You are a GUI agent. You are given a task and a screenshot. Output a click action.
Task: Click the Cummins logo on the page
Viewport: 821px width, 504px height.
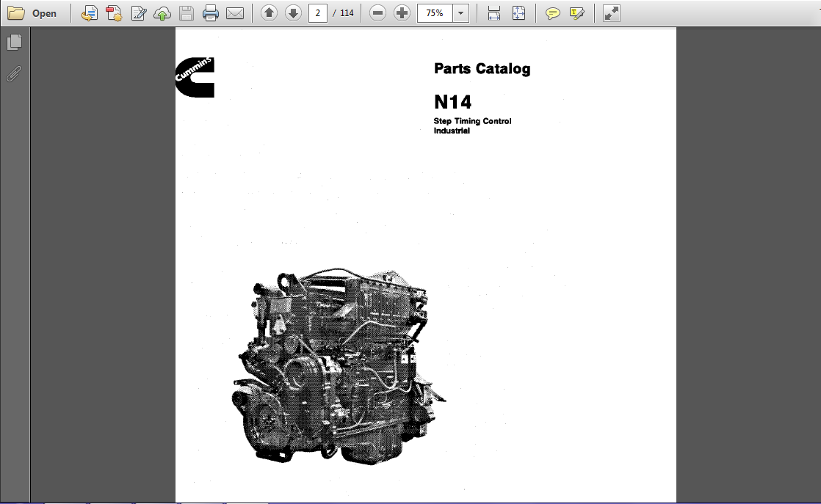tap(195, 77)
